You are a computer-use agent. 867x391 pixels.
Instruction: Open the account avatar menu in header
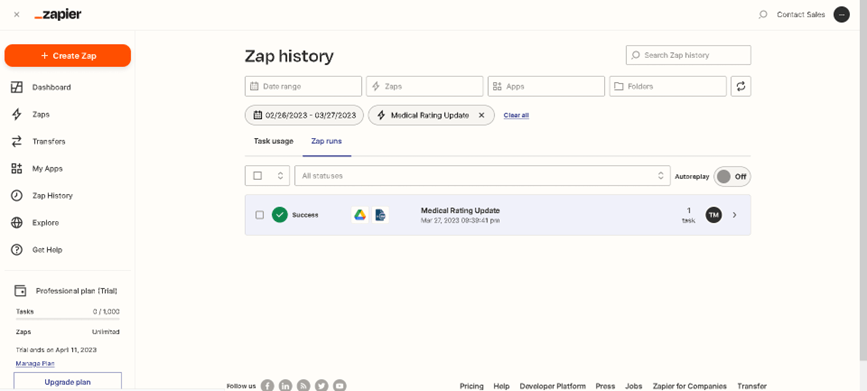(x=842, y=15)
